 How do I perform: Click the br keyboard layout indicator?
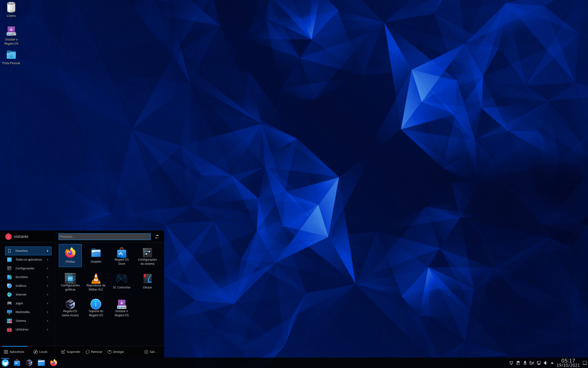pos(532,363)
